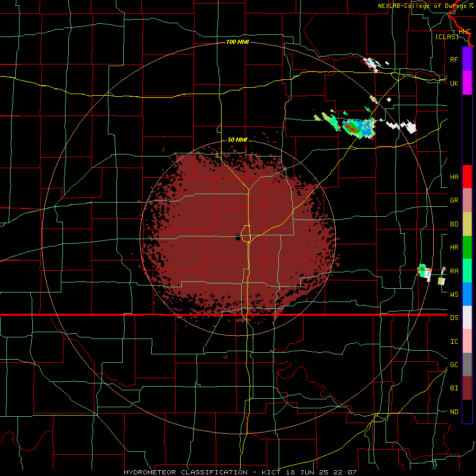Click the HYDROMETEOR CLASSIFICATION title text
Viewport: 476px width, 476px height.
click(x=186, y=472)
